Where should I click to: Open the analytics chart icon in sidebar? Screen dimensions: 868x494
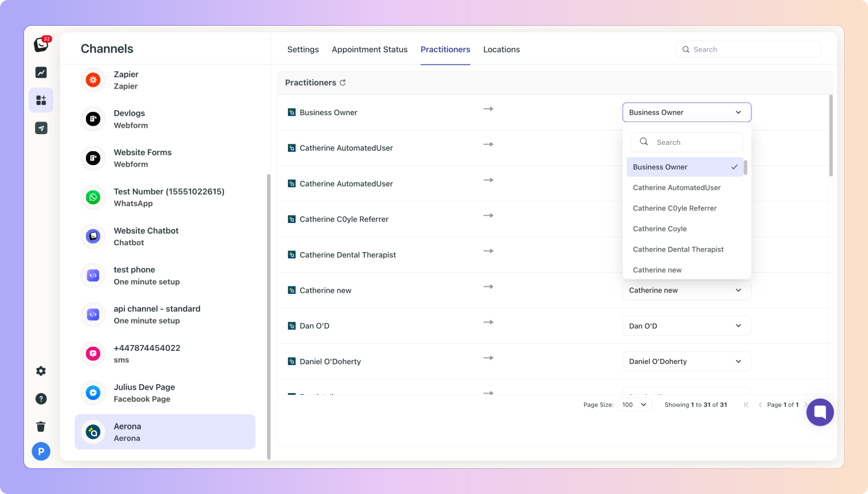[41, 72]
